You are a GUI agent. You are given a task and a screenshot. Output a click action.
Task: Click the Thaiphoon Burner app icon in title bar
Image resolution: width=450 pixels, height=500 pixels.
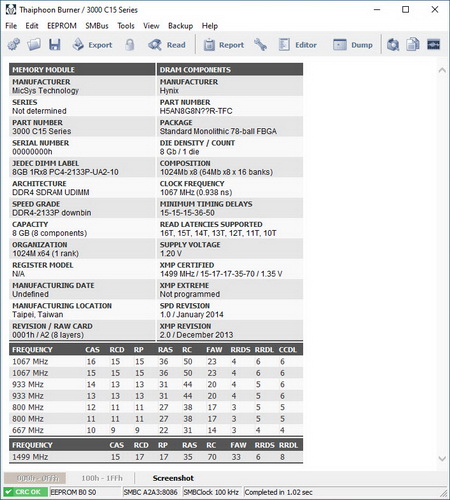coord(11,10)
